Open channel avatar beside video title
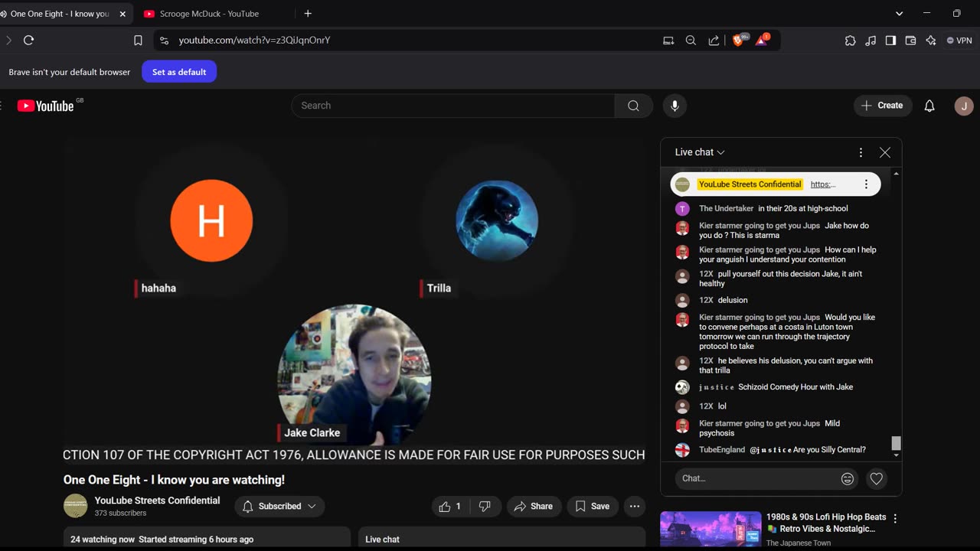This screenshot has width=980, height=551. click(x=75, y=506)
